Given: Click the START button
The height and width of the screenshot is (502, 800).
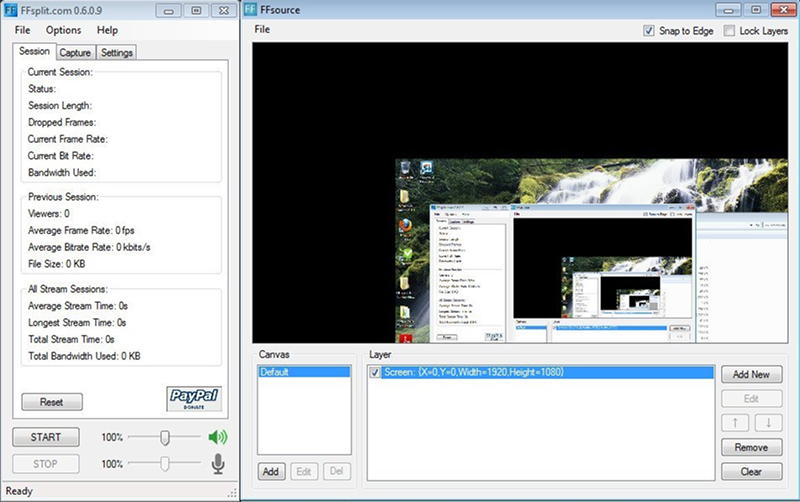Looking at the screenshot, I should (46, 437).
